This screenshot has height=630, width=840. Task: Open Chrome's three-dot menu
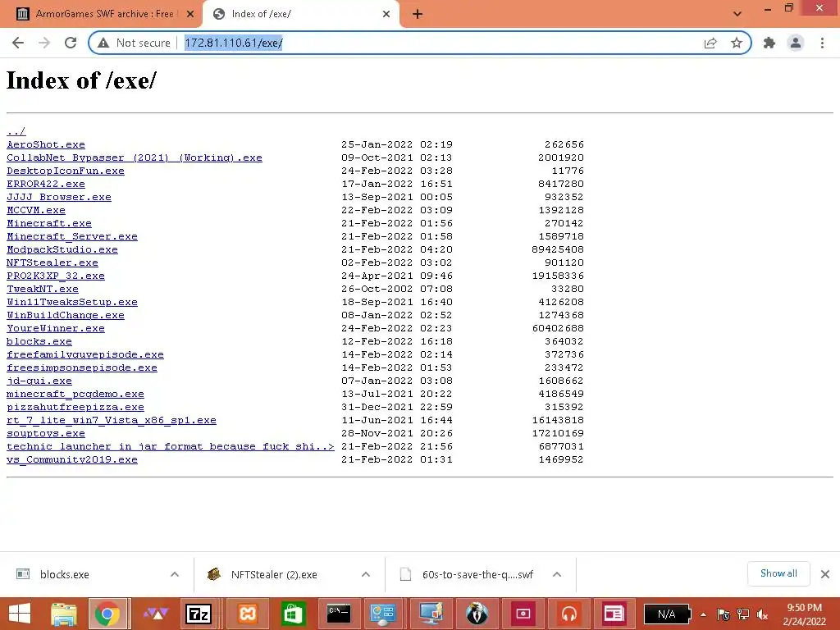pos(822,43)
